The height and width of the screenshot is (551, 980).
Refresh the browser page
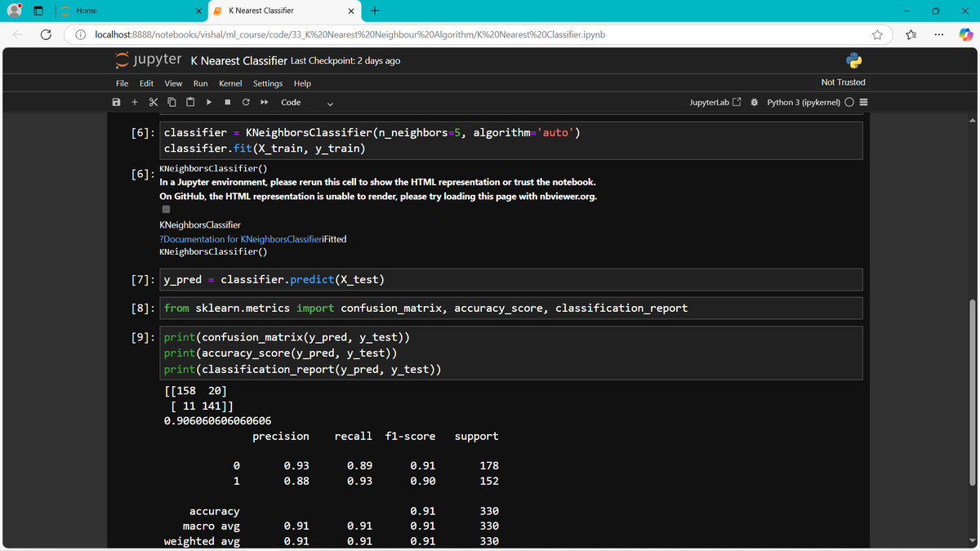point(46,34)
